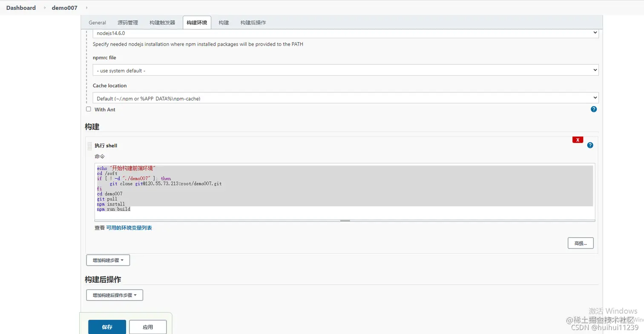Viewport: 644px width, 334px height.
Task: Click inside the shell command textarea
Action: 345,191
